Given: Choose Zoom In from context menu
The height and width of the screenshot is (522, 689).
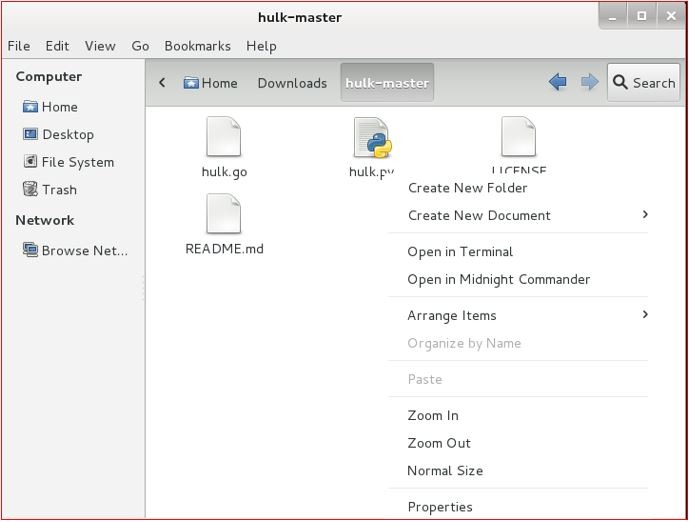Looking at the screenshot, I should click(x=519, y=416).
